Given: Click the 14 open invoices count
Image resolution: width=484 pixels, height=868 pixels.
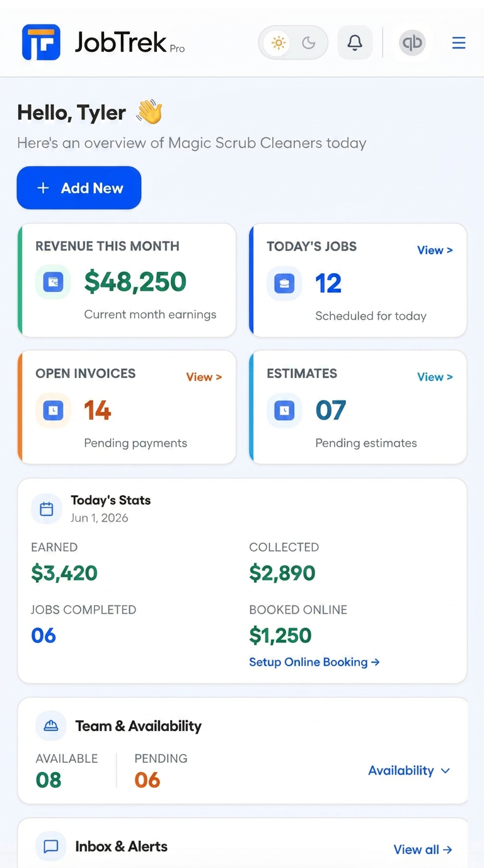Looking at the screenshot, I should point(98,411).
